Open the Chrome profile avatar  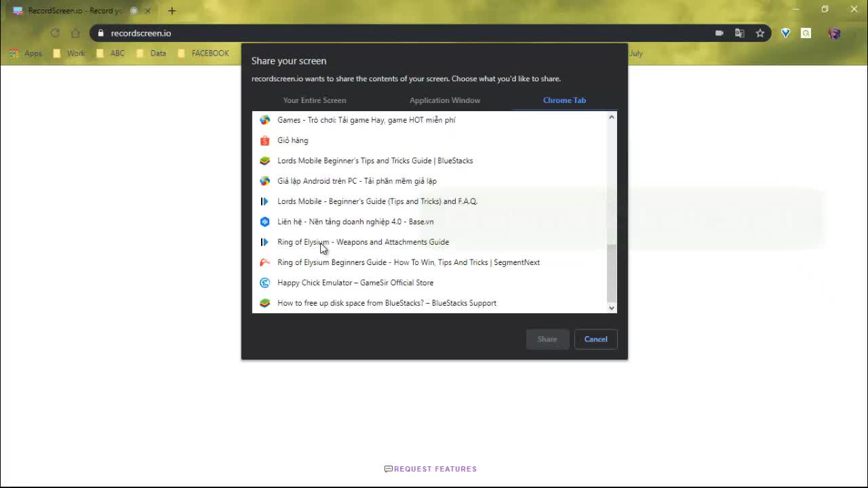pyautogui.click(x=834, y=33)
